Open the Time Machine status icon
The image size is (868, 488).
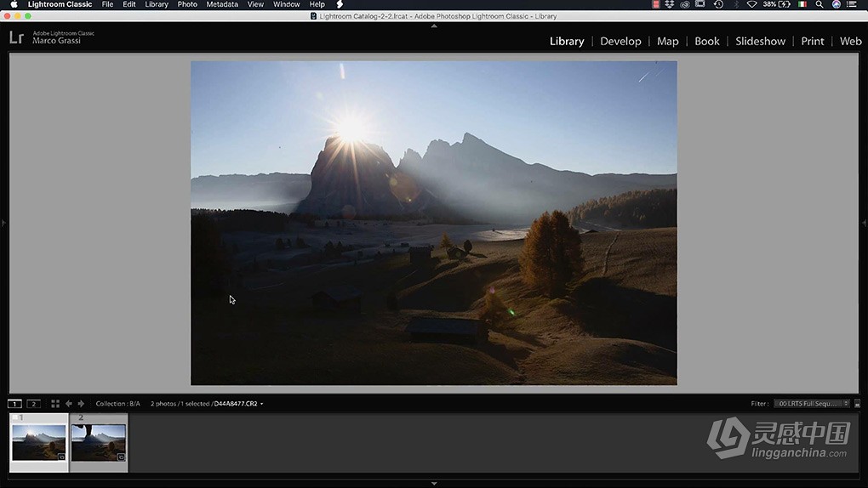pyautogui.click(x=718, y=4)
